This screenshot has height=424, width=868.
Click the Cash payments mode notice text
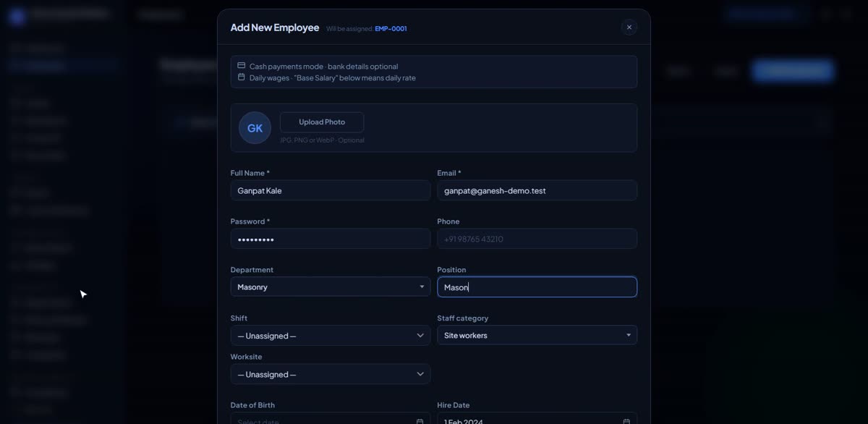tap(323, 67)
